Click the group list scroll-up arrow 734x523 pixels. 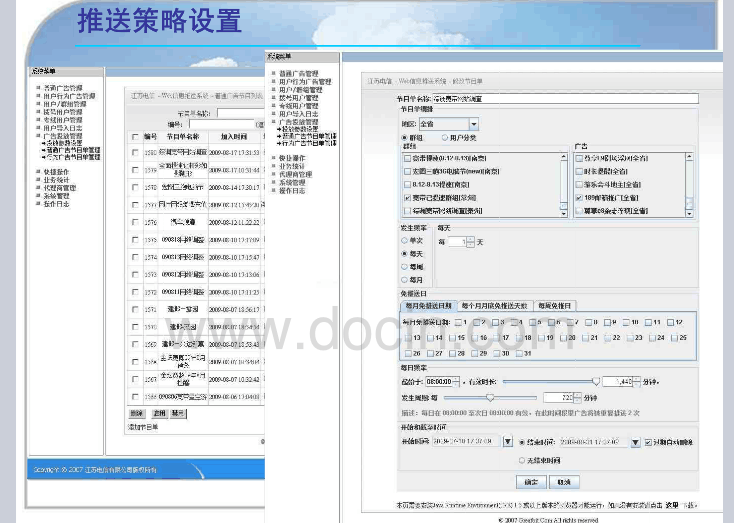click(x=564, y=157)
